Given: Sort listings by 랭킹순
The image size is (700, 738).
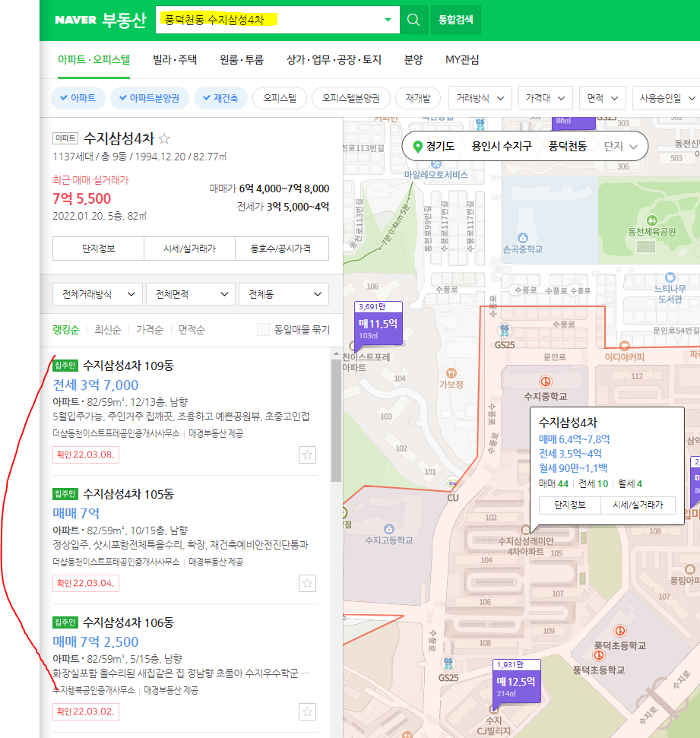Looking at the screenshot, I should tap(66, 329).
